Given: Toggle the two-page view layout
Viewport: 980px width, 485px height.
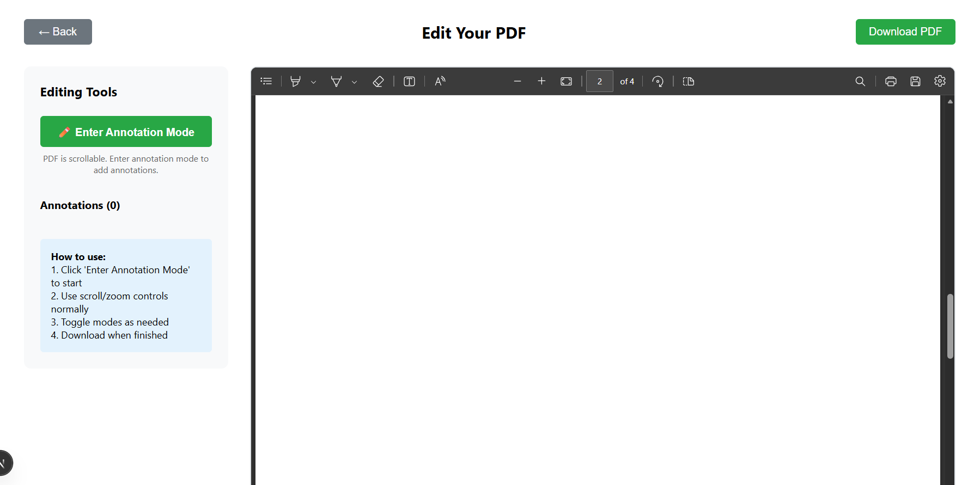Looking at the screenshot, I should coord(688,81).
